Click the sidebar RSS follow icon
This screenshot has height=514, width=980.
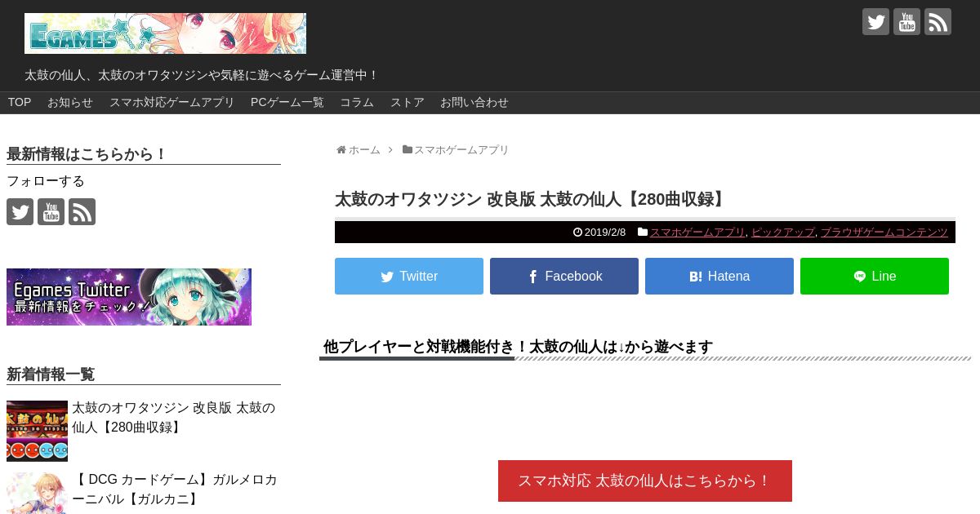click(82, 212)
